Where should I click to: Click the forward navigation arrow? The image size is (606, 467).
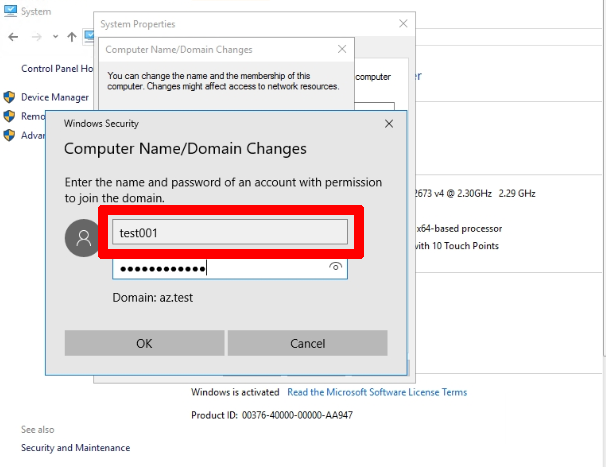tap(36, 36)
